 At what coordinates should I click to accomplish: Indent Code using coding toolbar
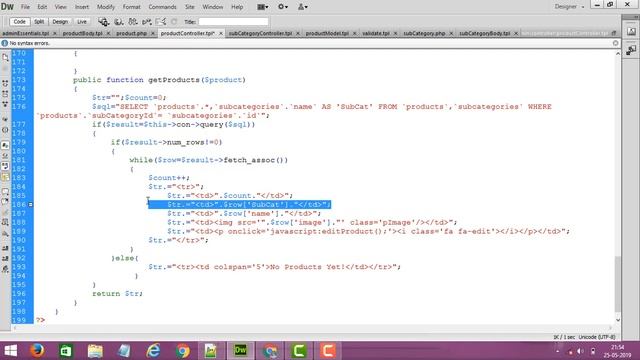5,248
